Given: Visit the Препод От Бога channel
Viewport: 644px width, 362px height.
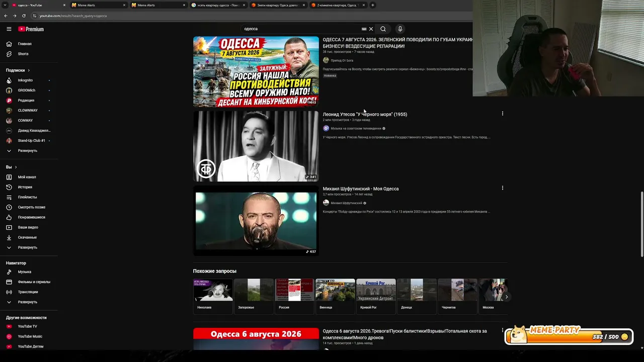Looking at the screenshot, I should click(x=342, y=60).
